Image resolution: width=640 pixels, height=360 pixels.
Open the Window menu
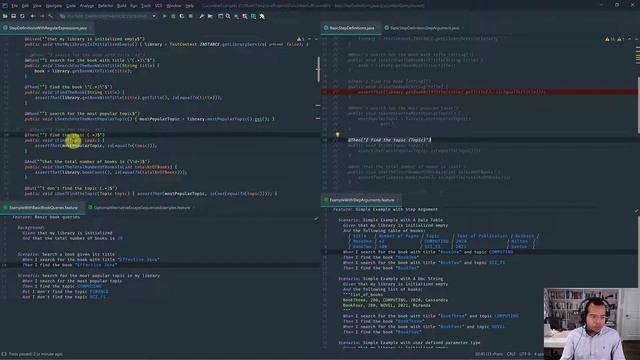pyautogui.click(x=174, y=6)
